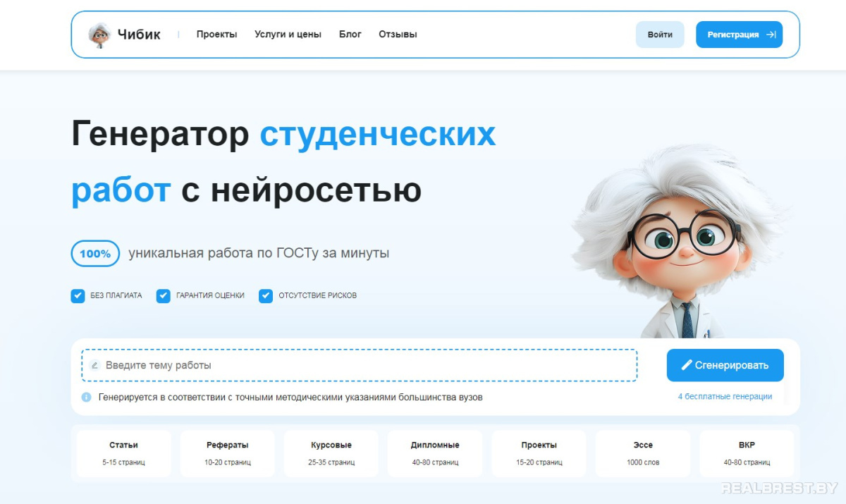Select the Эссе 1000 слов card
This screenshot has width=846, height=504.
point(643,453)
